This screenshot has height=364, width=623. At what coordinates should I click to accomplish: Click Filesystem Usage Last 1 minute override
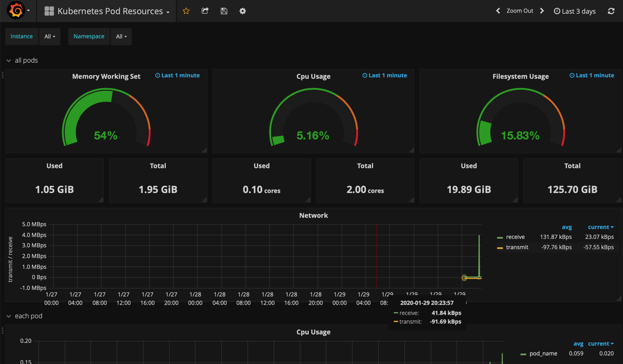[x=592, y=75]
